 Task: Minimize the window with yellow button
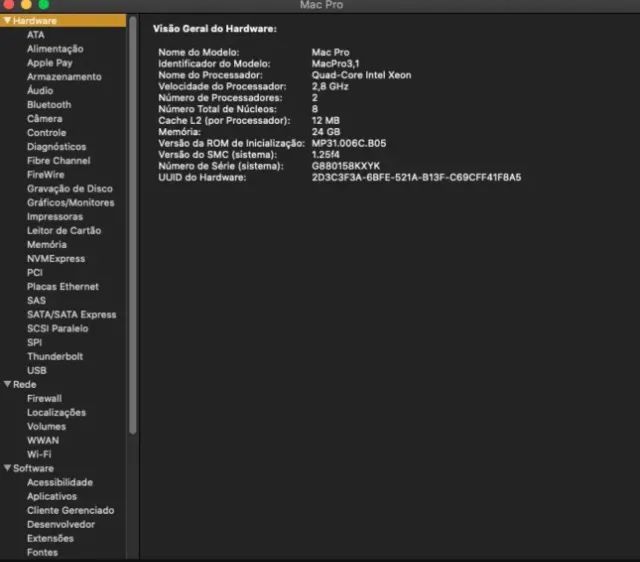[x=26, y=4]
